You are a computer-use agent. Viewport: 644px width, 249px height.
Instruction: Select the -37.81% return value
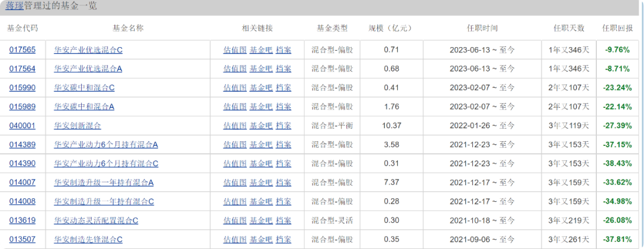(617, 239)
